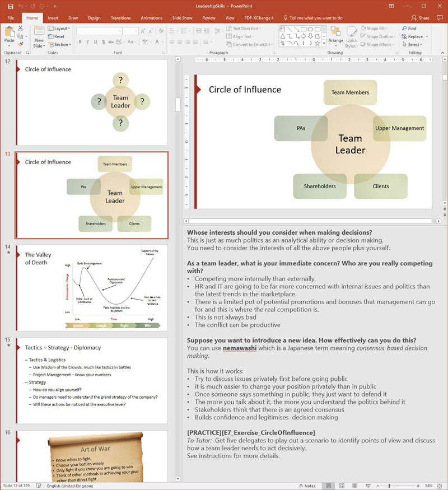Viewport: 448px width, 490px height.
Task: Open the Shape Effects dropdown
Action: point(377,45)
